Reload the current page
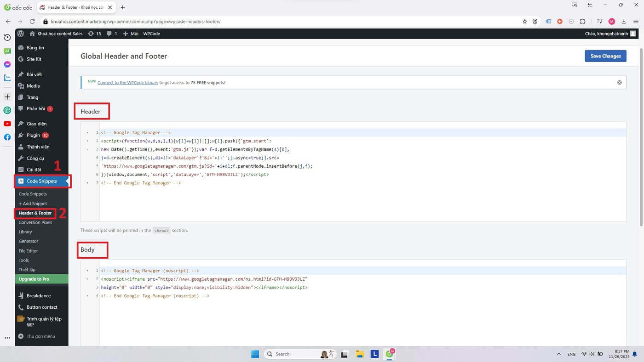Viewport: 644px width, 362px height. [x=32, y=22]
